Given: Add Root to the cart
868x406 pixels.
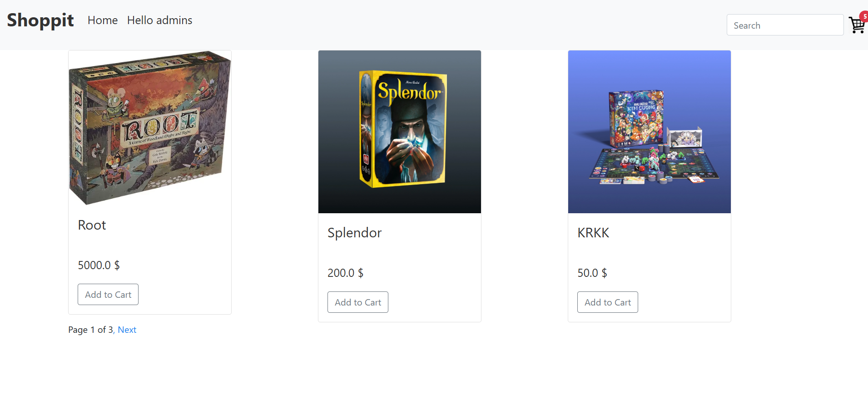Looking at the screenshot, I should (108, 295).
